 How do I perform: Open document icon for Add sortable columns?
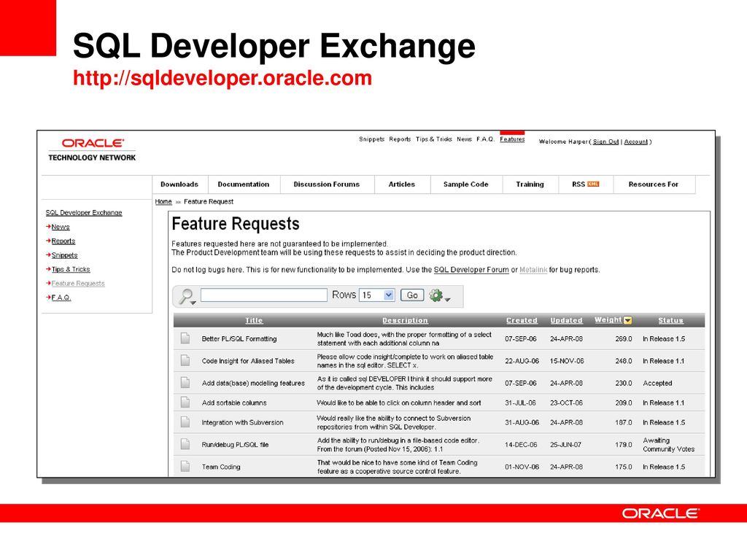185,402
